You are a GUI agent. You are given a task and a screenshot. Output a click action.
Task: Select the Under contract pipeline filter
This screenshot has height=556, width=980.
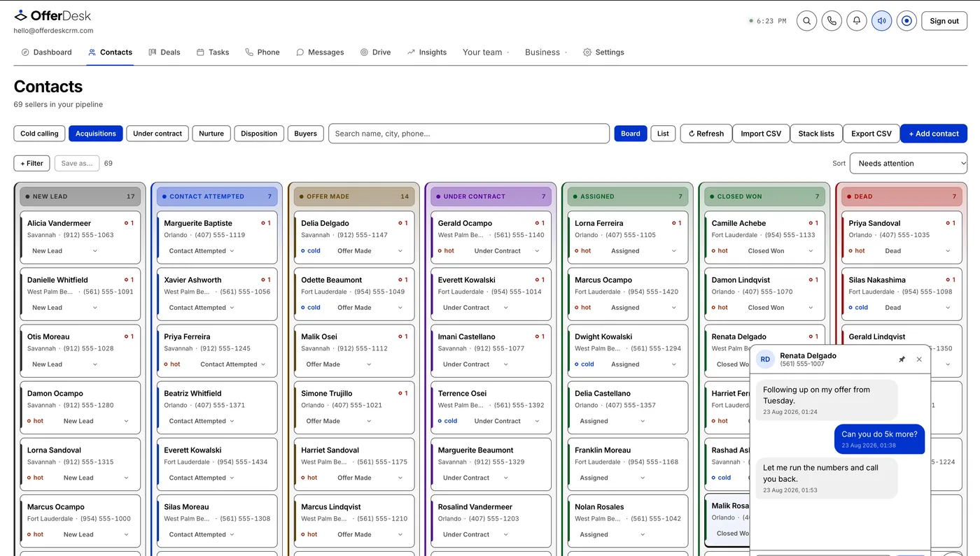click(157, 134)
